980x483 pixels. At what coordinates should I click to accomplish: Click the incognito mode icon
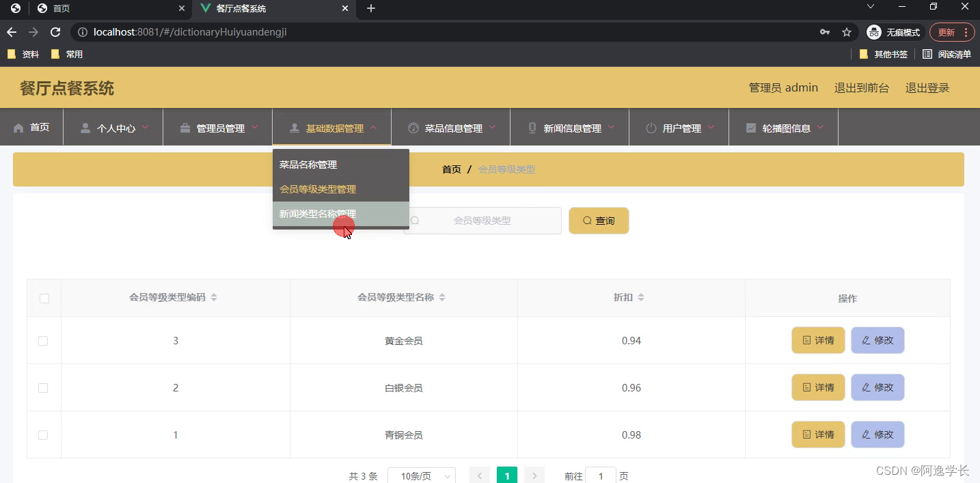873,32
